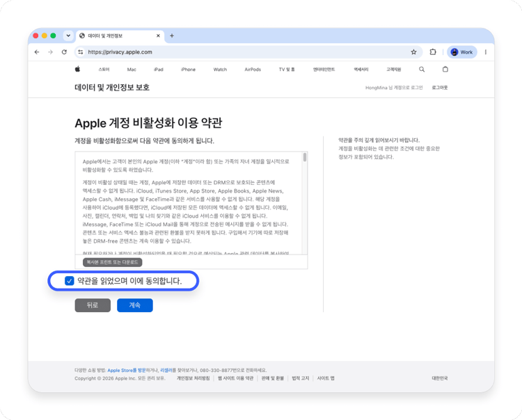Open a new browser tab
The image size is (522, 420).
(172, 35)
